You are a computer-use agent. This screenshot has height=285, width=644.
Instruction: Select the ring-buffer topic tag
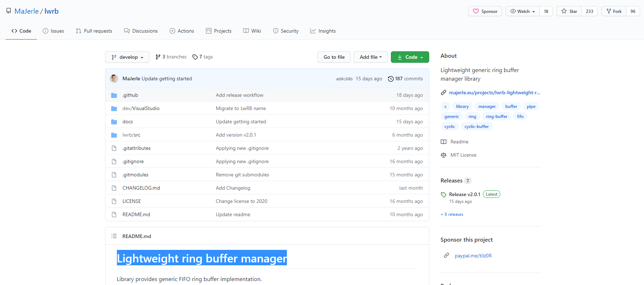click(496, 117)
